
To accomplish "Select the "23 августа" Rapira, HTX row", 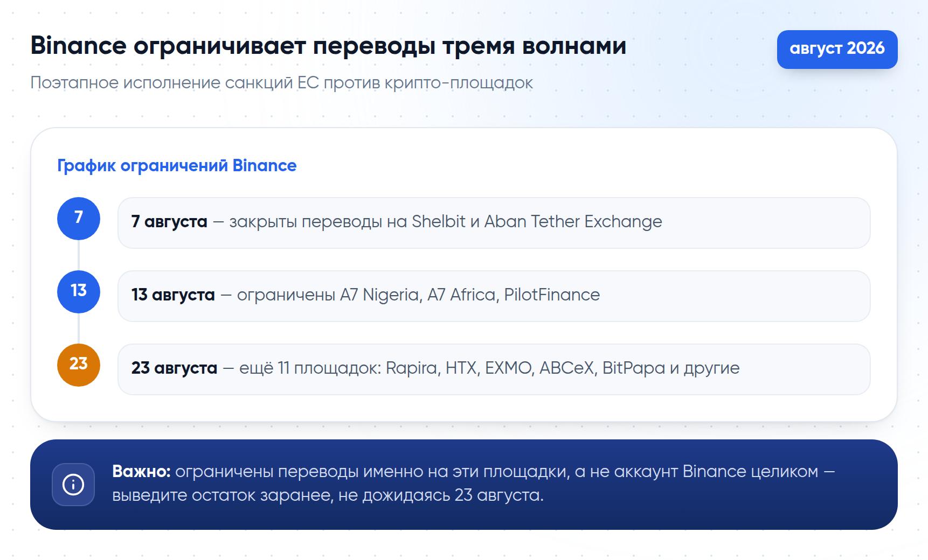I will click(494, 369).
